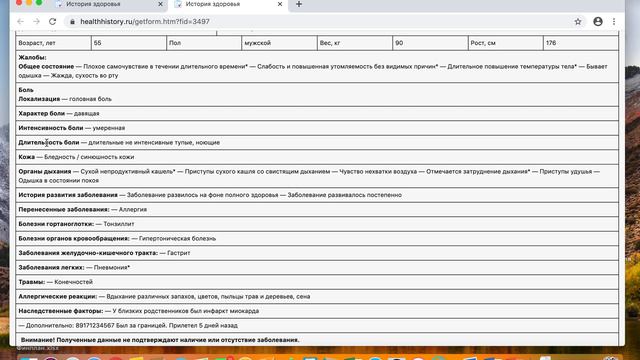The image size is (640, 360).
Task: Click the Гипертоническая болезнь entry
Action: [x=177, y=238]
